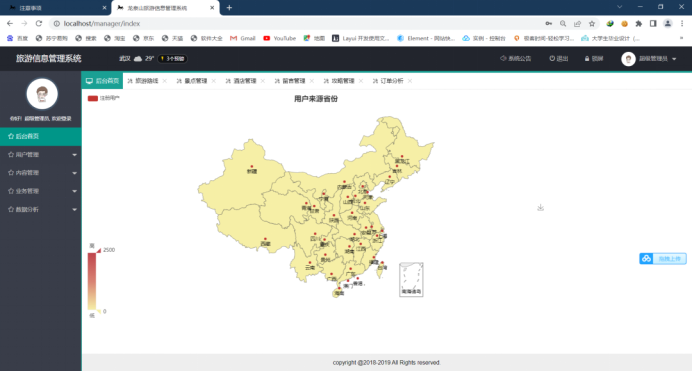This screenshot has height=372, width=693.
Task: Open the browser bookmark star icon
Action: 592,23
